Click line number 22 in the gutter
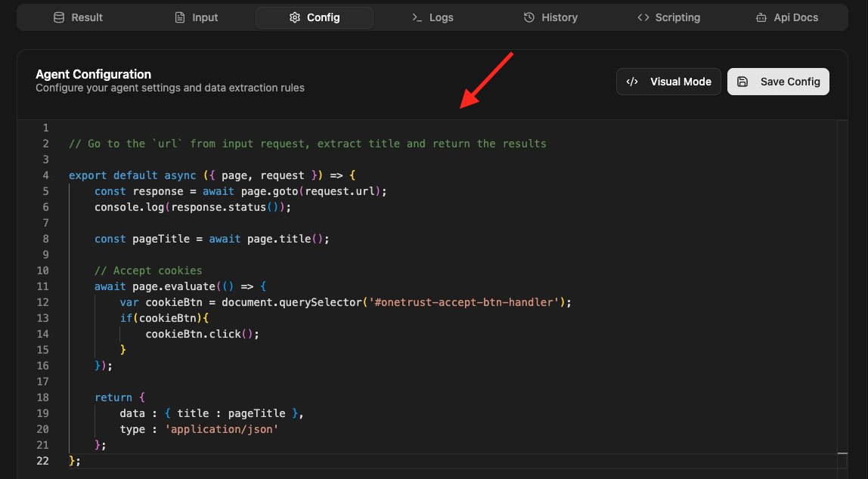The image size is (868, 479). click(42, 461)
